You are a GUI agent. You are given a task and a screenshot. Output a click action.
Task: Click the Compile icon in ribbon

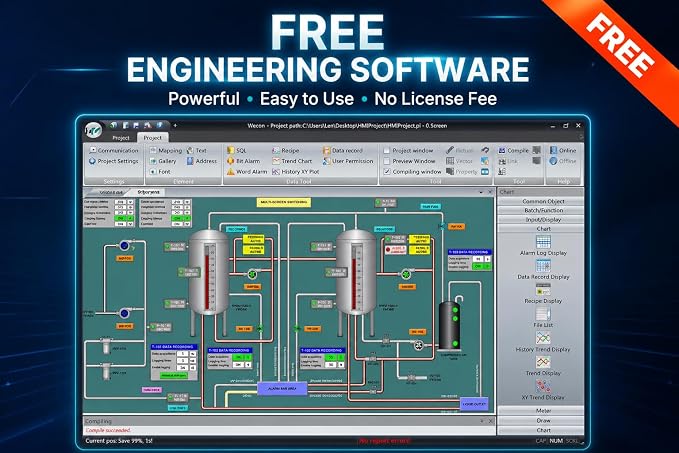502,150
